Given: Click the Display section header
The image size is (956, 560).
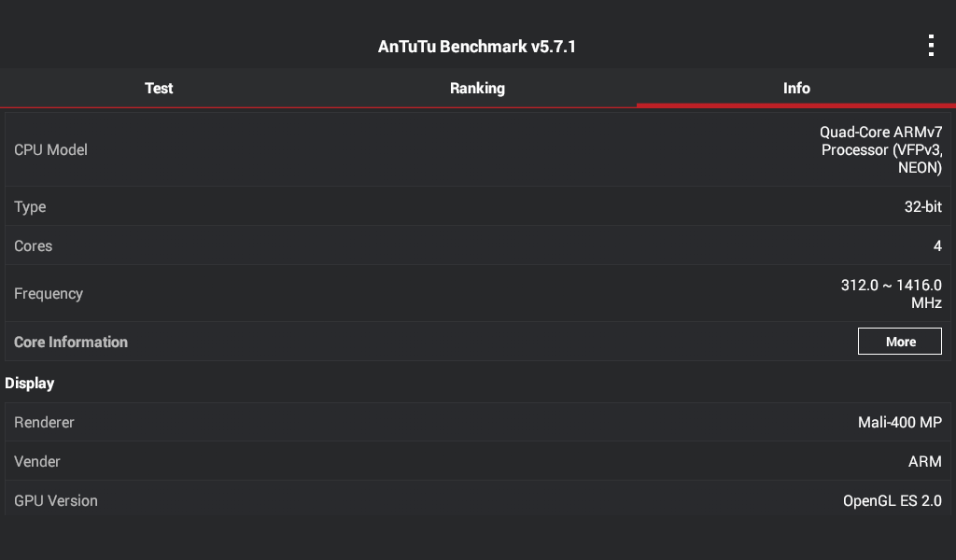Looking at the screenshot, I should [30, 383].
